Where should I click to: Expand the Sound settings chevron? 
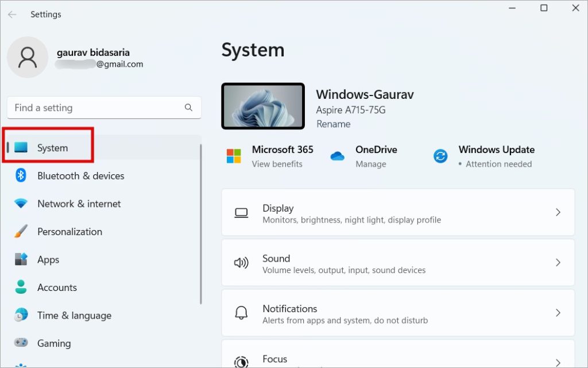(x=558, y=262)
